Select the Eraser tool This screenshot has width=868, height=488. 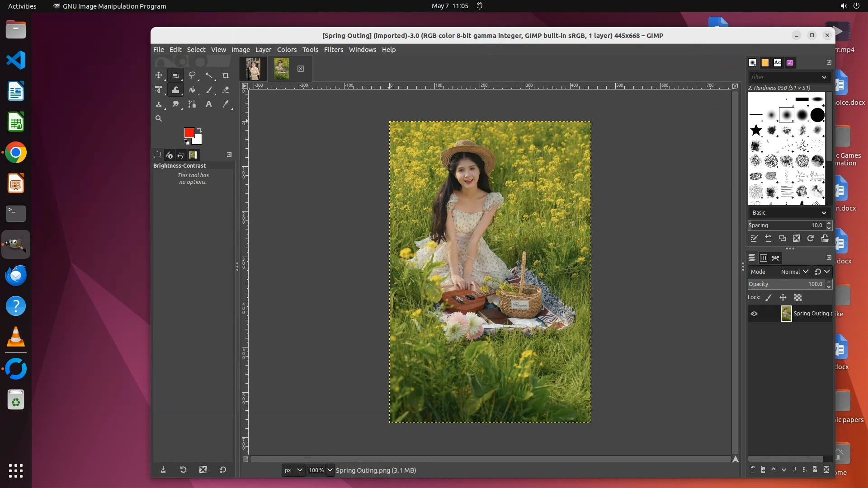[x=226, y=90]
